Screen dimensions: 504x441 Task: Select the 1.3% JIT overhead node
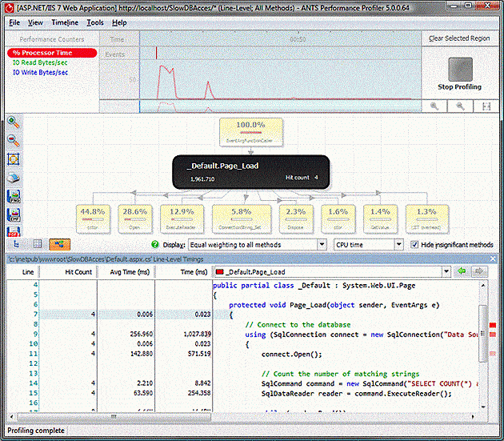tap(427, 218)
